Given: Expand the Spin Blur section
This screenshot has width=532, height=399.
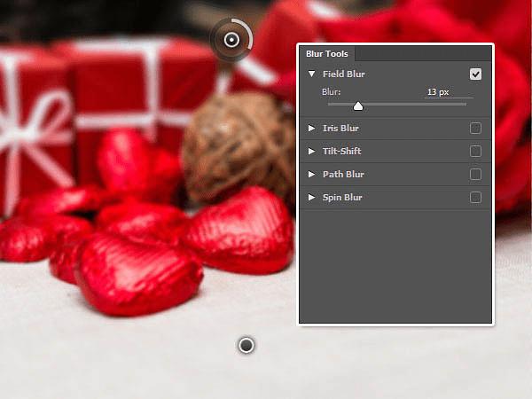Looking at the screenshot, I should tap(311, 197).
